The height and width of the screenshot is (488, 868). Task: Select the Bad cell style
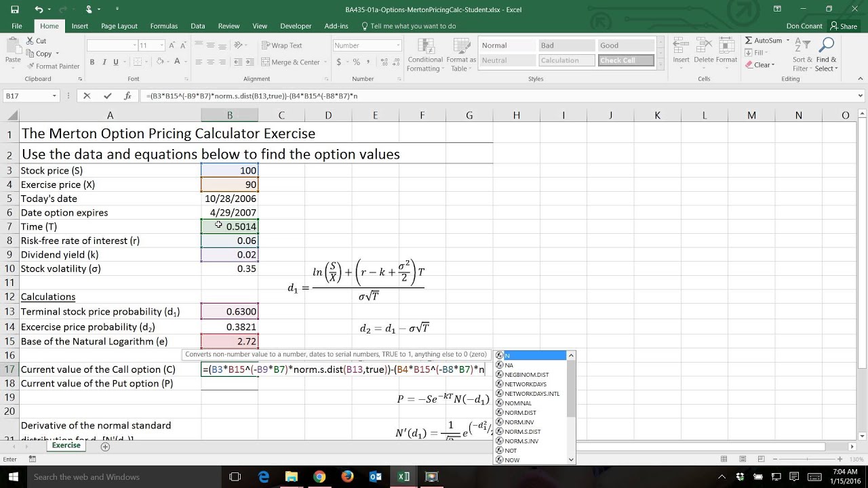(566, 45)
